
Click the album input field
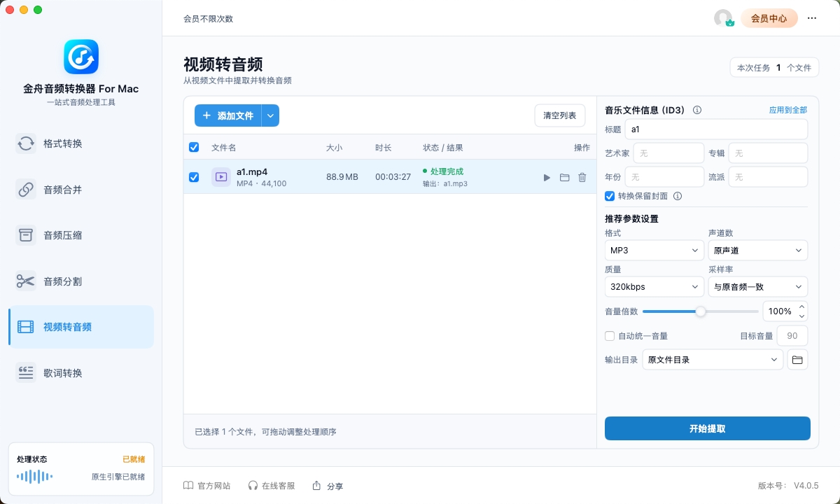click(768, 153)
